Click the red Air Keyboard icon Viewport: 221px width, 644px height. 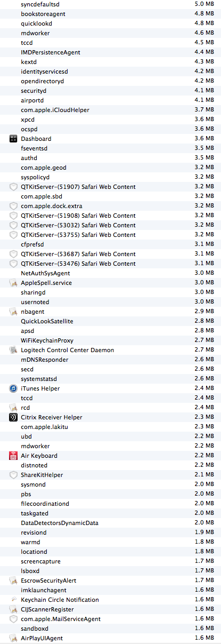14,456
